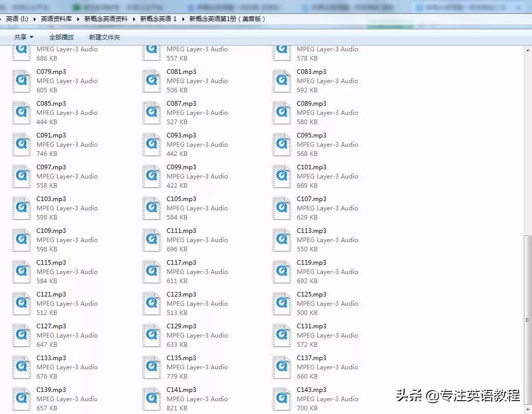Click the C087.mp3 file icon
The height and width of the screenshot is (414, 532).
(151, 113)
